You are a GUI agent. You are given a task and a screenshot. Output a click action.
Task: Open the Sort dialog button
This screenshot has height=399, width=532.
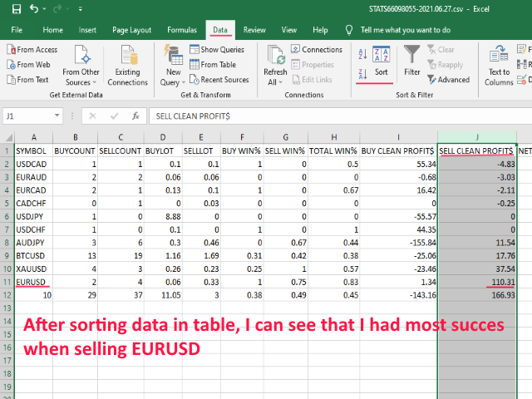click(x=382, y=61)
